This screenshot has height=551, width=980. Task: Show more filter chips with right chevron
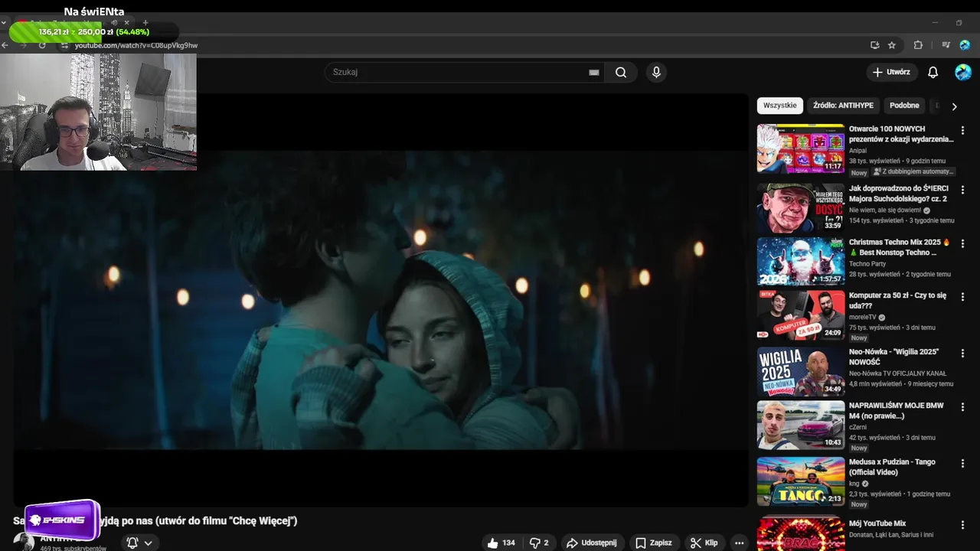coord(954,106)
